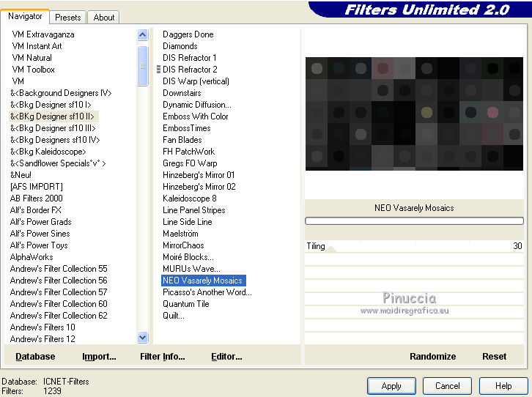Click Randomize settings
532x397 pixels.
point(432,356)
